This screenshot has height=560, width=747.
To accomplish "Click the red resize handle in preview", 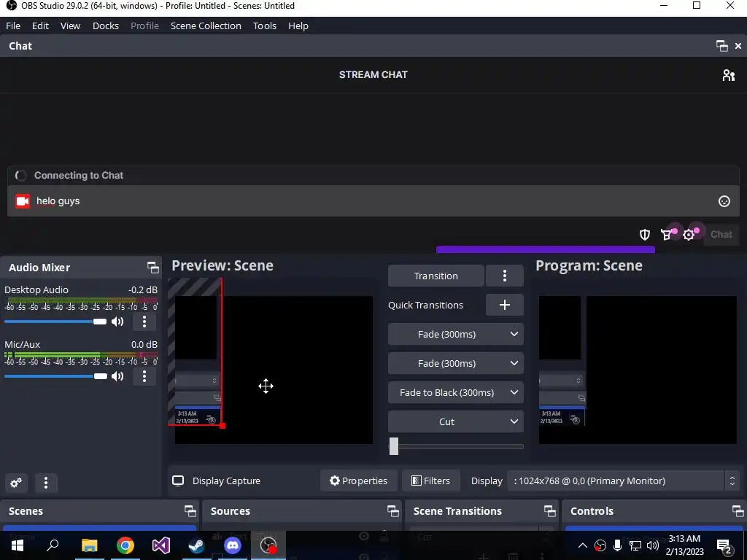I will click(222, 425).
